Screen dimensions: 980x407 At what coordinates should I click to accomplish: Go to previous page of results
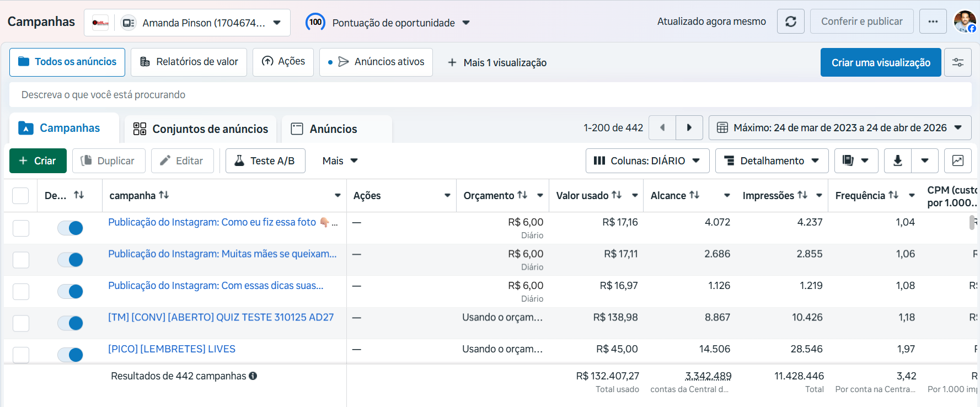point(662,127)
